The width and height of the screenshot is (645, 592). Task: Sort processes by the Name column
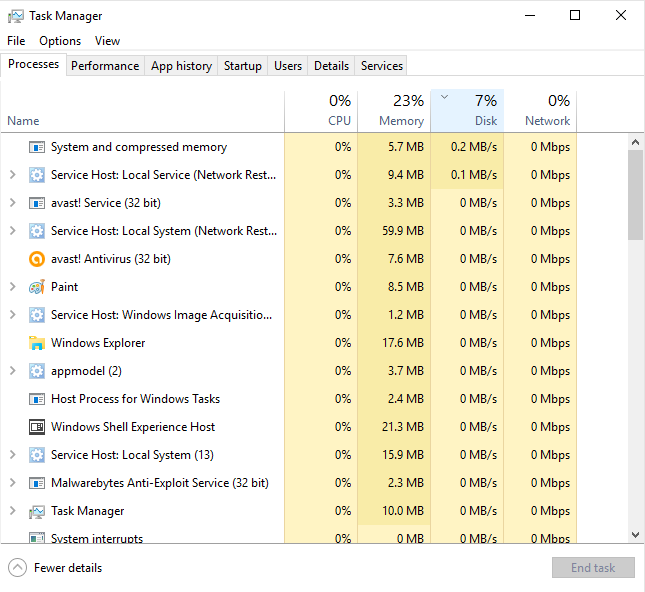[142, 111]
